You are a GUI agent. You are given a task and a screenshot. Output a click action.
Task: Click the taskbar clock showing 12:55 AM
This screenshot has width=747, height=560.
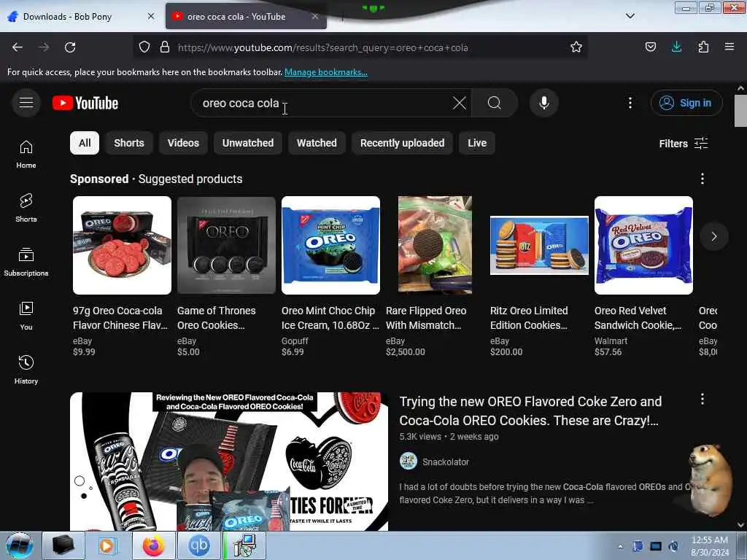[709, 545]
